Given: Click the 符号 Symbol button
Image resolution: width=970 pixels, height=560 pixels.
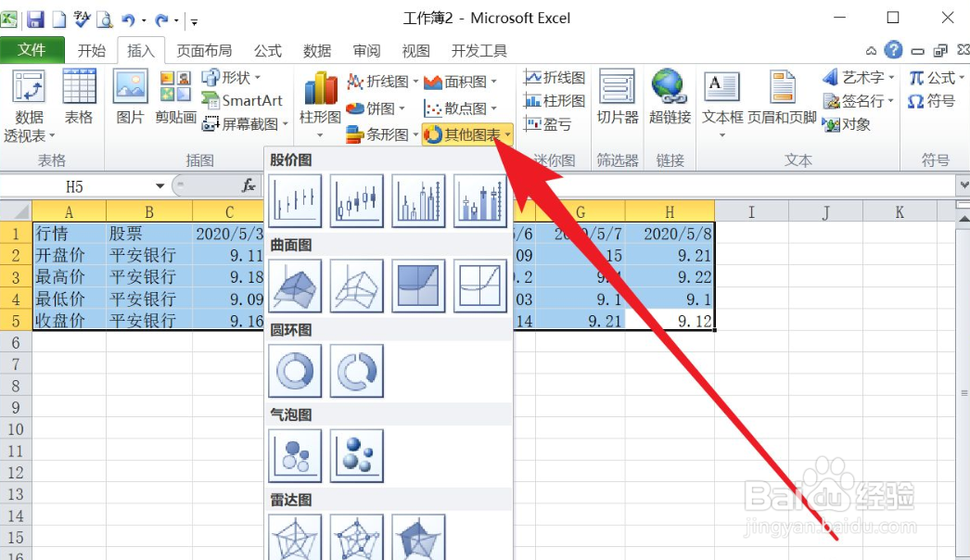Looking at the screenshot, I should [x=932, y=100].
